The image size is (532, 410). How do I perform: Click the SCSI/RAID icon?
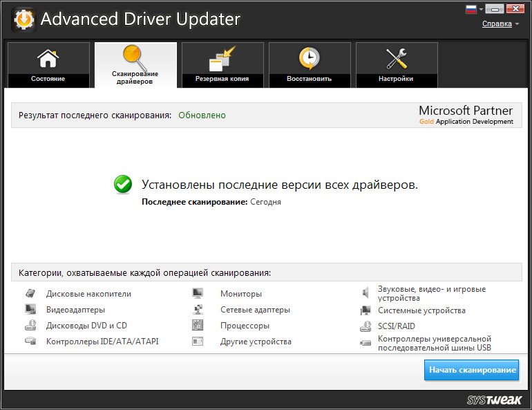365,326
